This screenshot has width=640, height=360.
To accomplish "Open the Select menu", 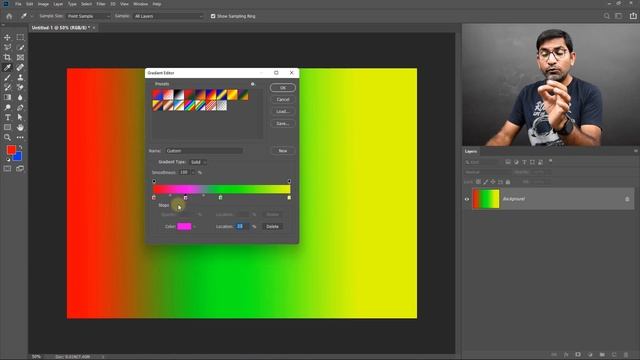I will point(86,4).
